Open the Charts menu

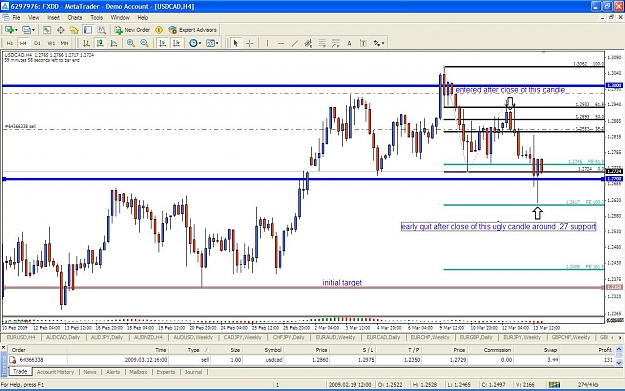pos(75,18)
